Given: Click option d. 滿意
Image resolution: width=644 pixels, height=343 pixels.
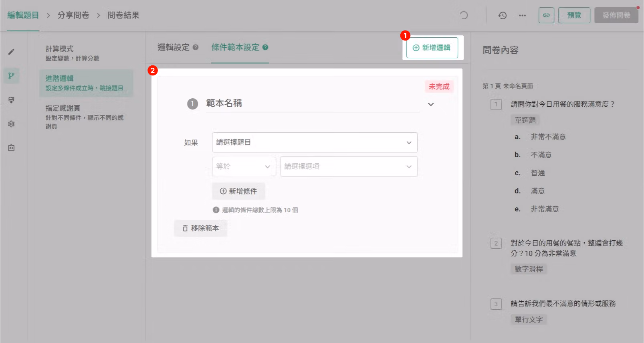Looking at the screenshot, I should [x=530, y=191].
